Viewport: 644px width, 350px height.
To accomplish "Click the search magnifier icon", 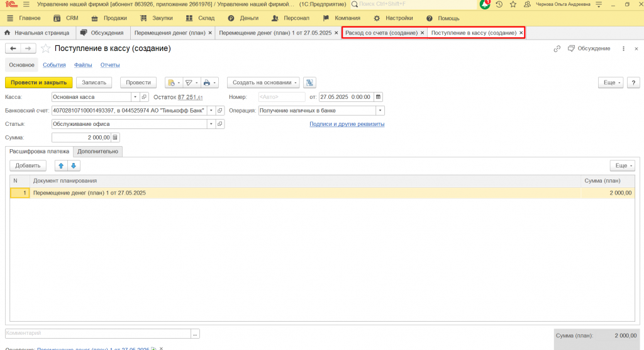I will (355, 4).
